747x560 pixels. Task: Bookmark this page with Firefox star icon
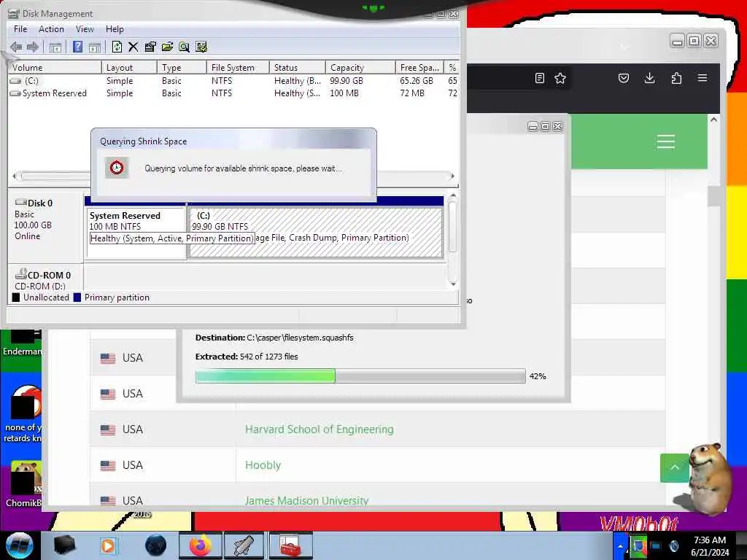coord(560,78)
